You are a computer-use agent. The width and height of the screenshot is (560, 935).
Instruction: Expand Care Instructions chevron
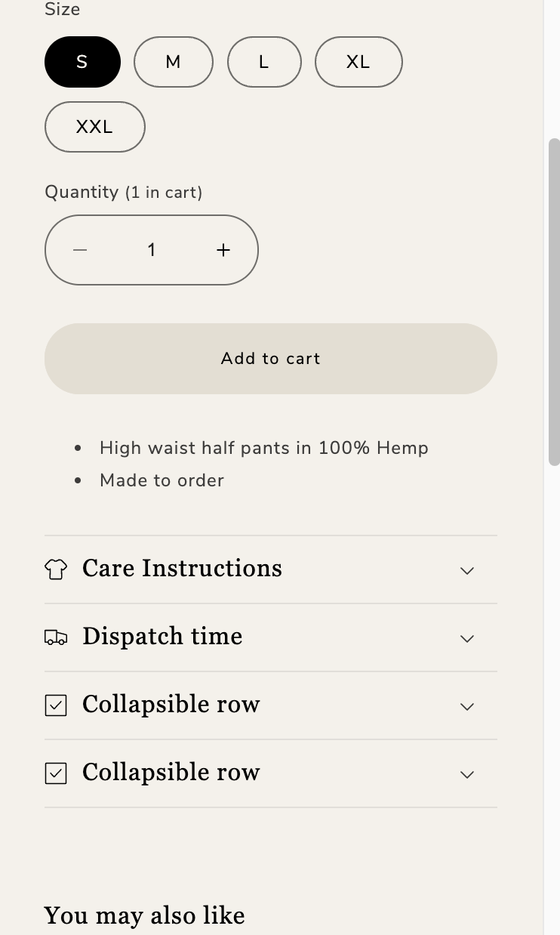coord(467,570)
